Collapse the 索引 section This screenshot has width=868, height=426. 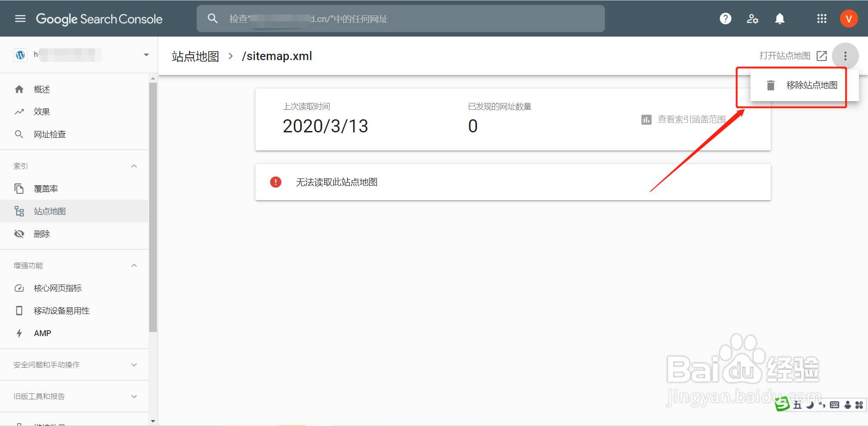134,166
